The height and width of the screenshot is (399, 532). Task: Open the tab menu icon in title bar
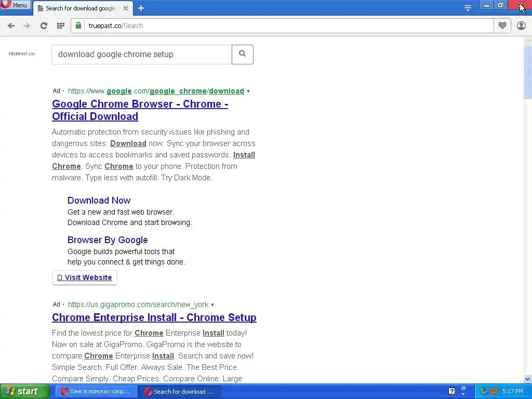[x=468, y=8]
